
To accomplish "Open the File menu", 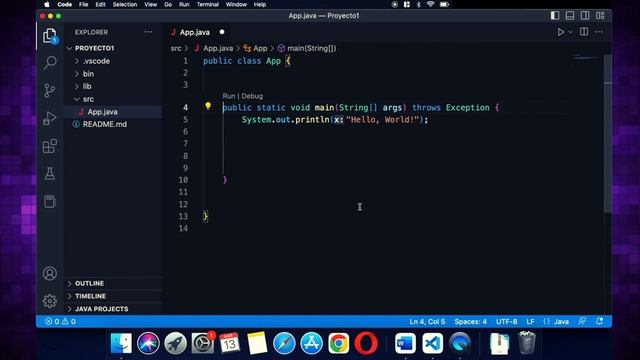I will pyautogui.click(x=84, y=4).
